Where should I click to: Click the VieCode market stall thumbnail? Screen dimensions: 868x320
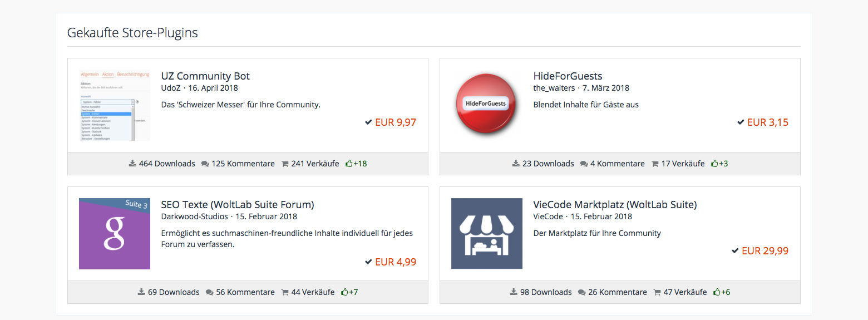[487, 234]
